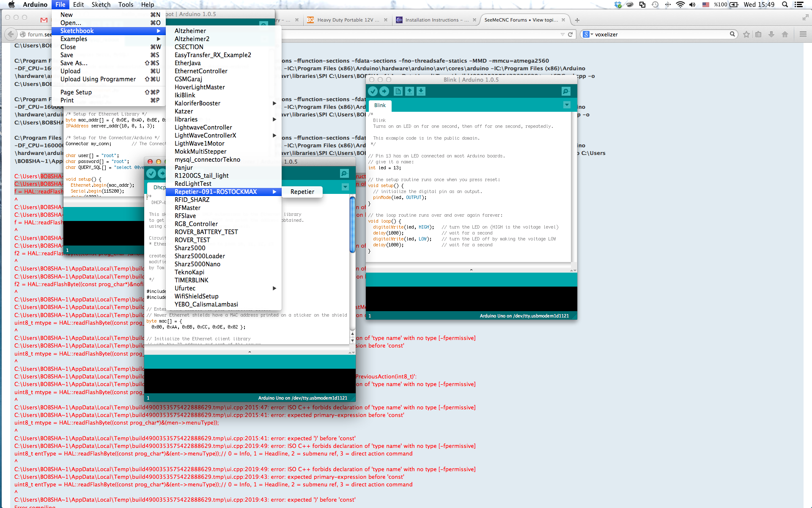Open the Spotlight search icon in menu bar

click(x=785, y=5)
